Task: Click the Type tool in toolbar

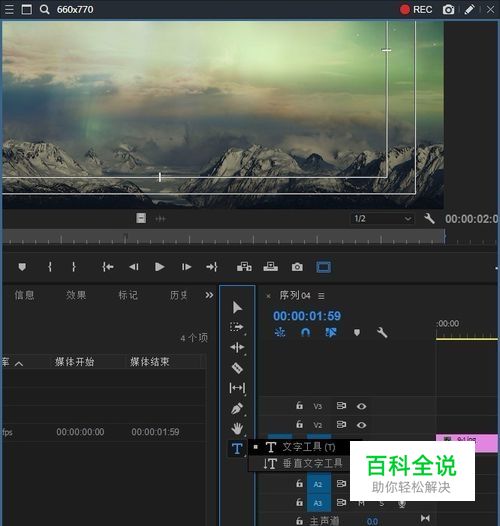Action: pos(237,449)
